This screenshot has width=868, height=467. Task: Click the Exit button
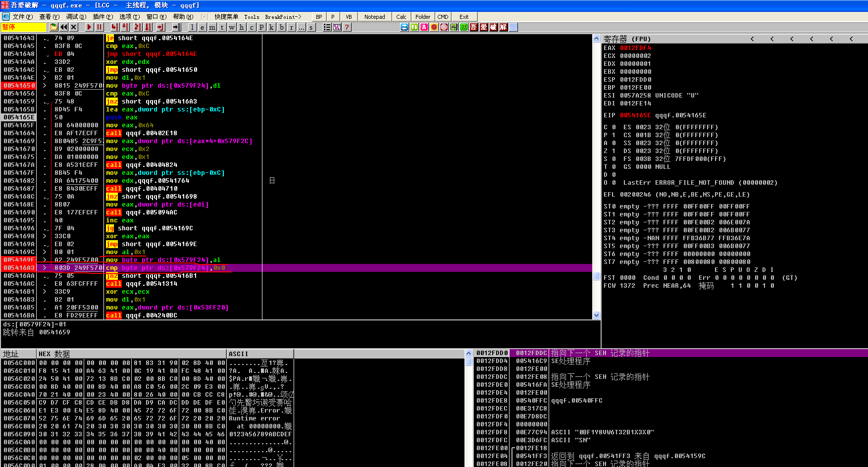(x=464, y=17)
